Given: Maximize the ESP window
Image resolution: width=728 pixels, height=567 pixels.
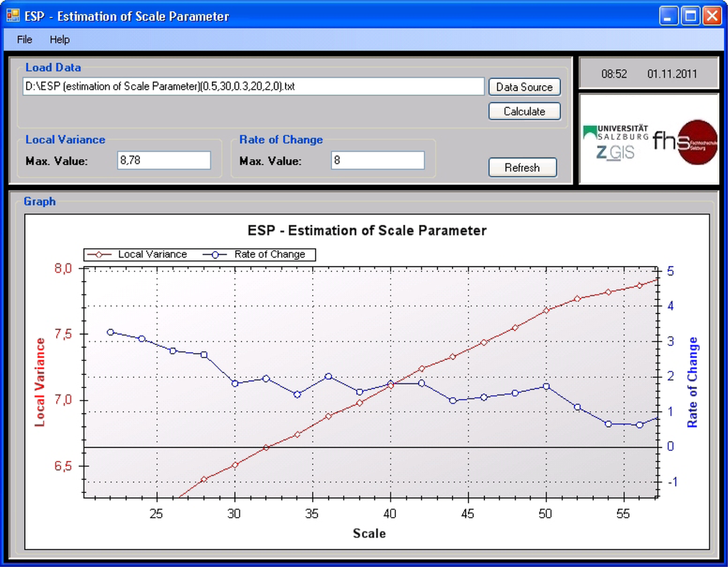Looking at the screenshot, I should tap(690, 16).
